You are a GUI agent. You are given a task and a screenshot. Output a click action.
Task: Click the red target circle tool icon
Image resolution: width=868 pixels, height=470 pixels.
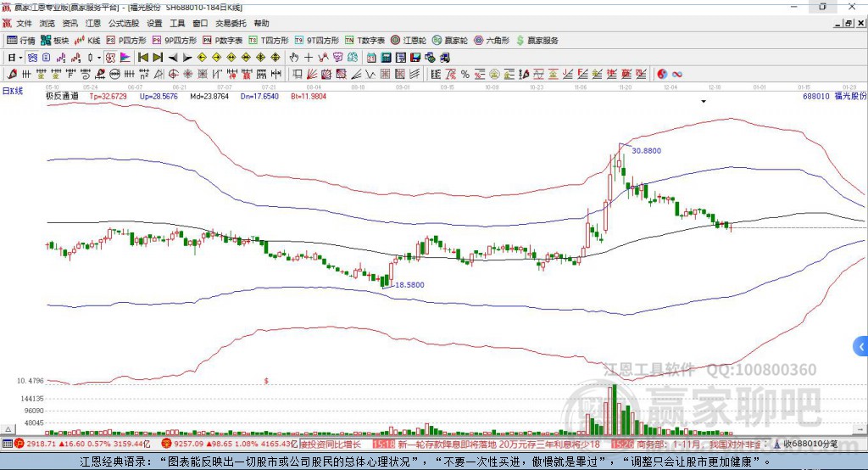coord(173,75)
